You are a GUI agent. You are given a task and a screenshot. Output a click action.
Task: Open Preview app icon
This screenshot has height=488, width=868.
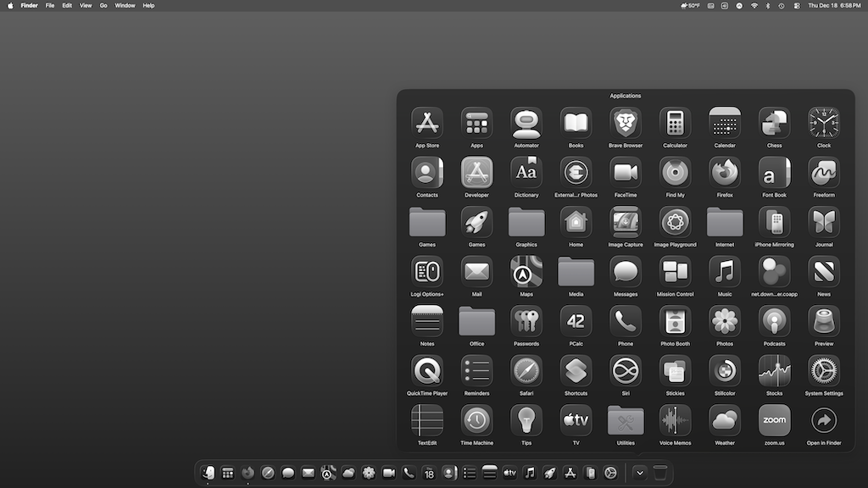(x=824, y=321)
